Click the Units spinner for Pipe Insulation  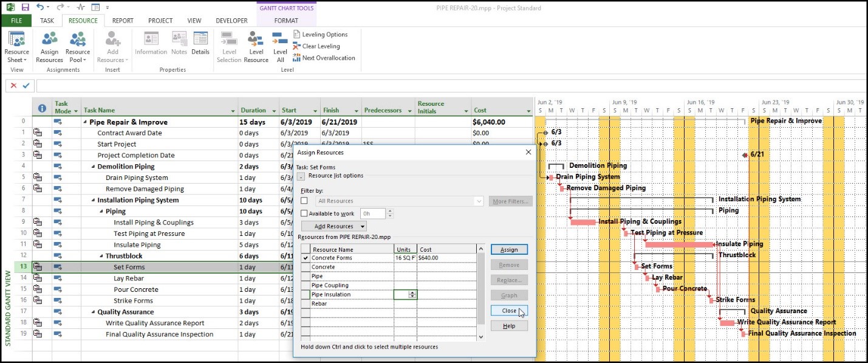pos(412,294)
